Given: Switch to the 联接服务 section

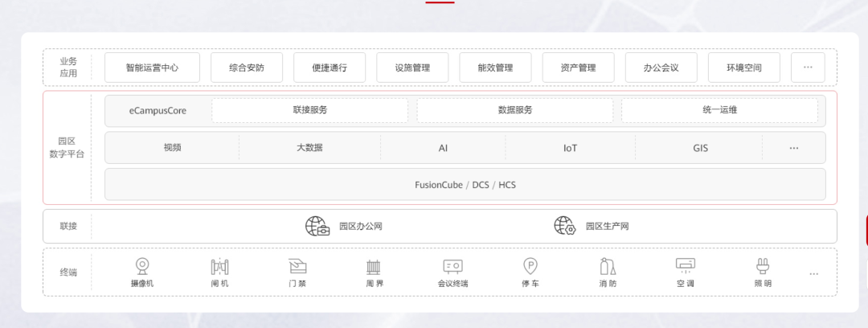Looking at the screenshot, I should pos(310,110).
